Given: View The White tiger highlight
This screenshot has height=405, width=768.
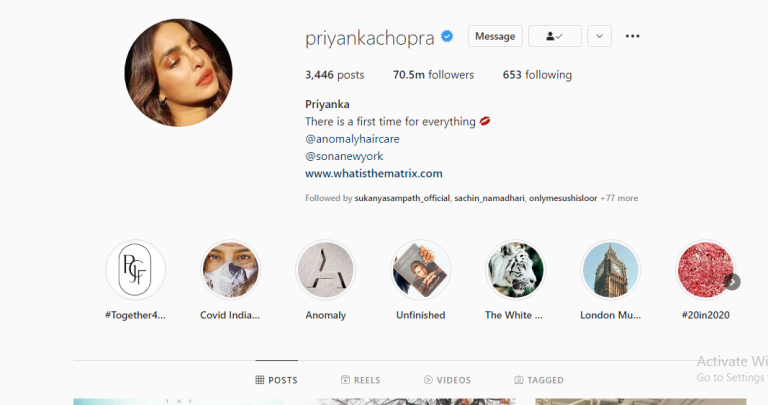Looking at the screenshot, I should point(515,270).
